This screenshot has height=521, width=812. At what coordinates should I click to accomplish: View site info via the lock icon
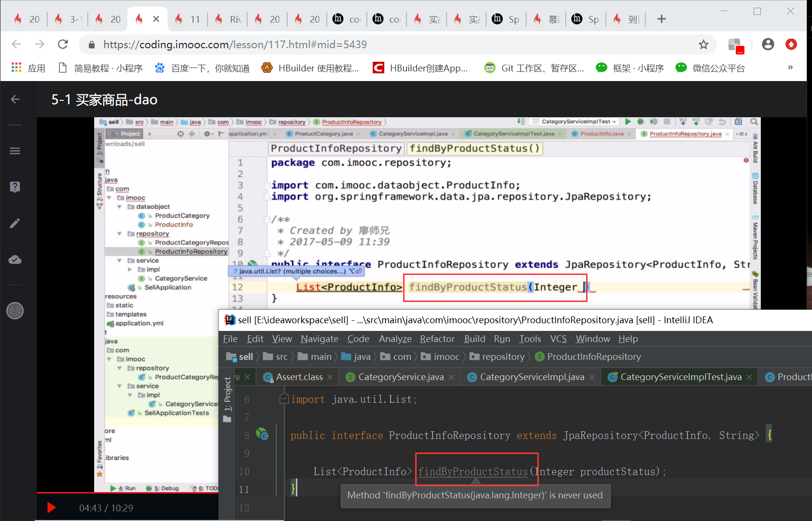click(92, 45)
